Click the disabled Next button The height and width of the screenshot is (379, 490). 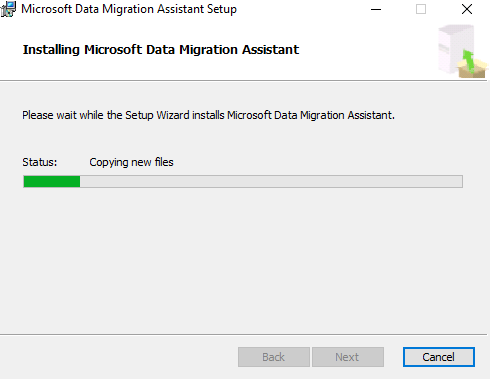point(348,357)
